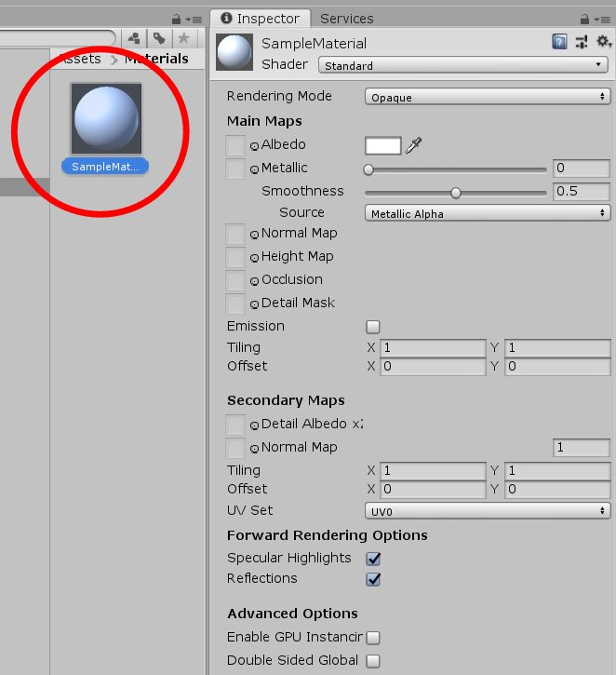Click the Albedo texture slot
Screen dimensions: 616x675
click(x=235, y=145)
